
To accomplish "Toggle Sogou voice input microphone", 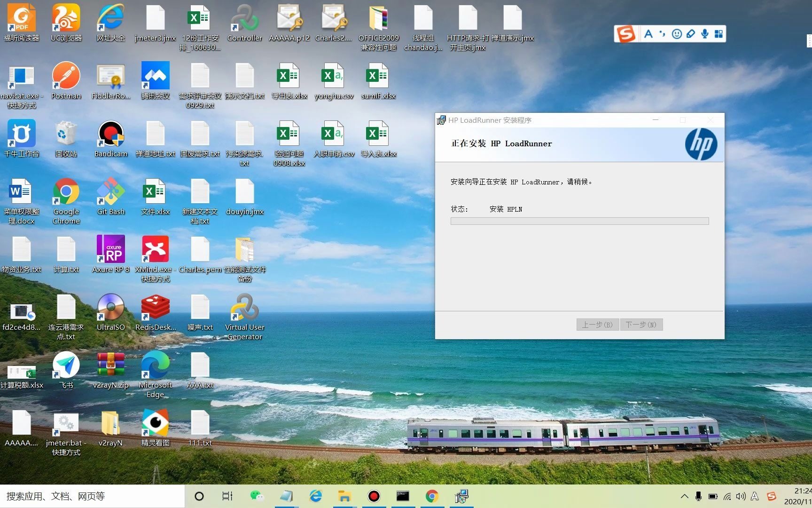I will [x=704, y=34].
